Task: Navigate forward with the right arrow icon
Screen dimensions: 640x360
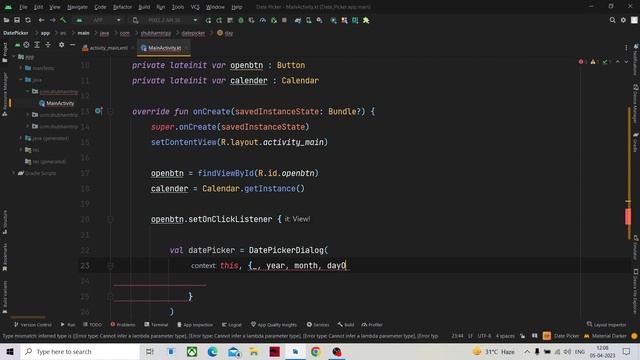Action: pyautogui.click(x=52, y=20)
